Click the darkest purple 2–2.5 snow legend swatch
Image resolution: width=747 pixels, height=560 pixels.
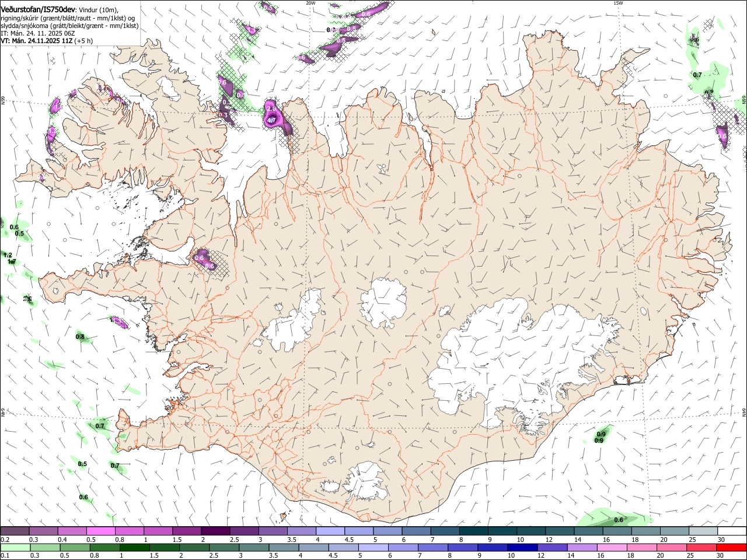click(215, 531)
